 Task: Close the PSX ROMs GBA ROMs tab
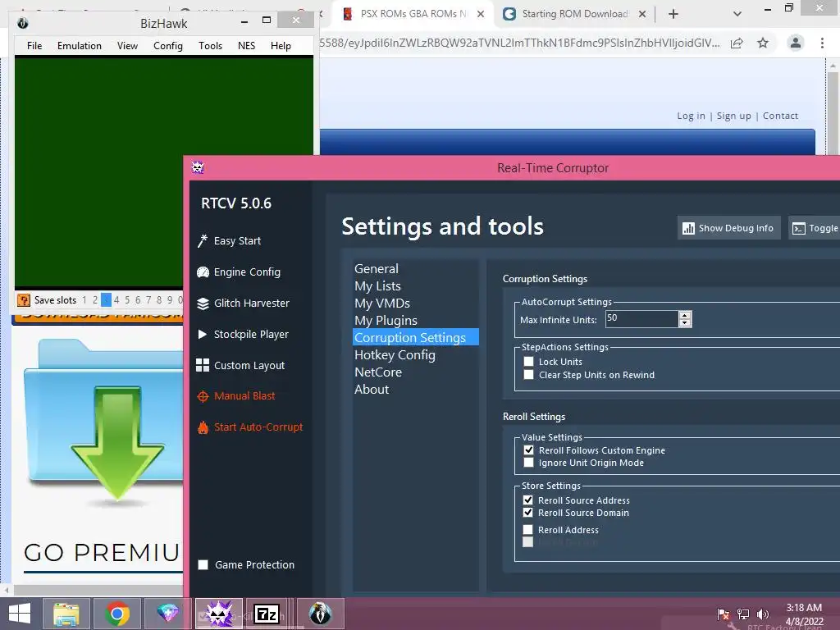pyautogui.click(x=481, y=14)
